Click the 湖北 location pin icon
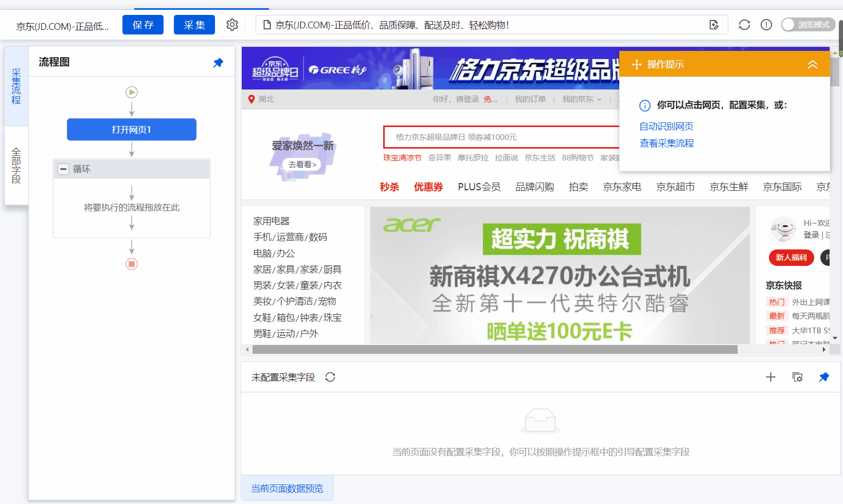Viewport: 843px width, 504px height. [252, 99]
